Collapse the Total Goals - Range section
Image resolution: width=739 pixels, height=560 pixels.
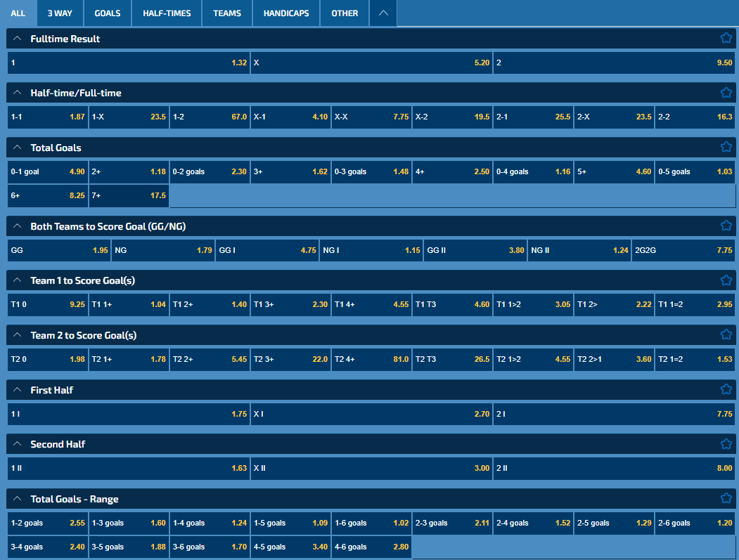18,499
